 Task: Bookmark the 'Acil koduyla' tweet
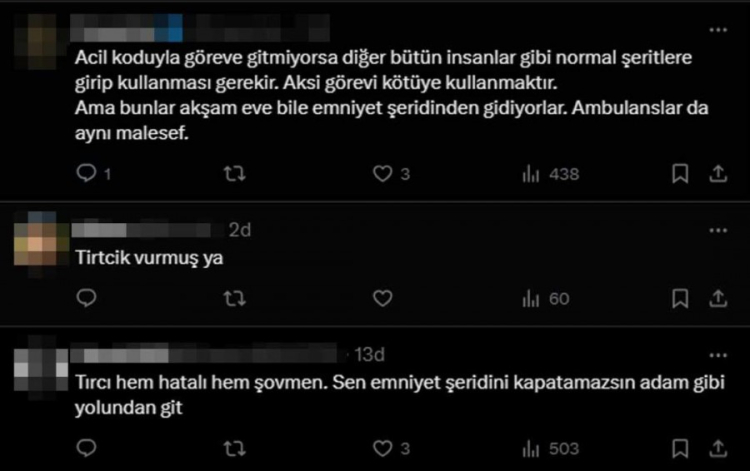click(680, 174)
